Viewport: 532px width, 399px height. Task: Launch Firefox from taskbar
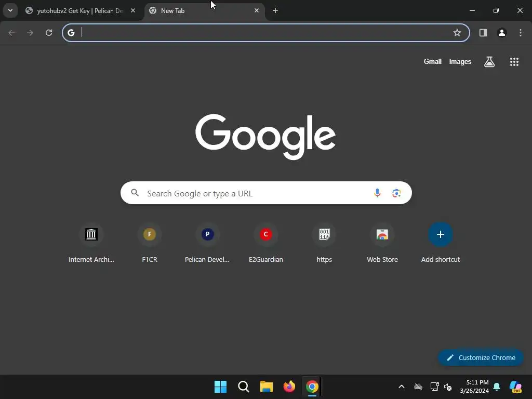click(x=289, y=387)
